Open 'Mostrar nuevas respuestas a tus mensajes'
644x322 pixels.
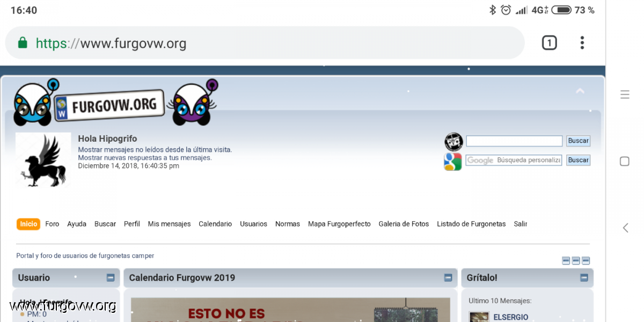(x=145, y=158)
